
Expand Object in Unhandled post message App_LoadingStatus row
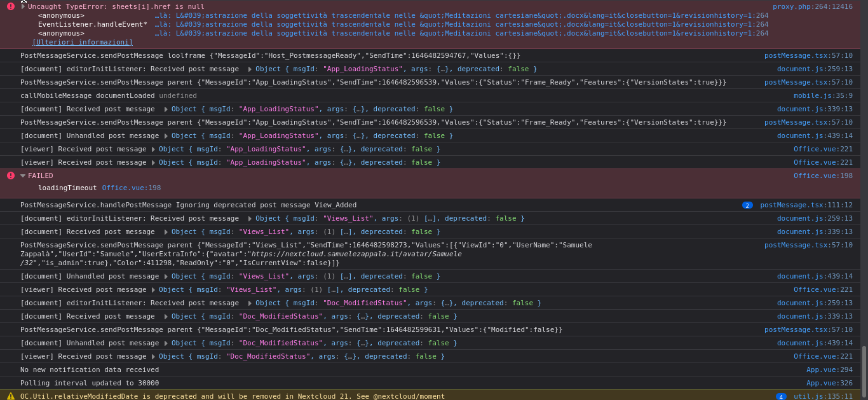(166, 136)
